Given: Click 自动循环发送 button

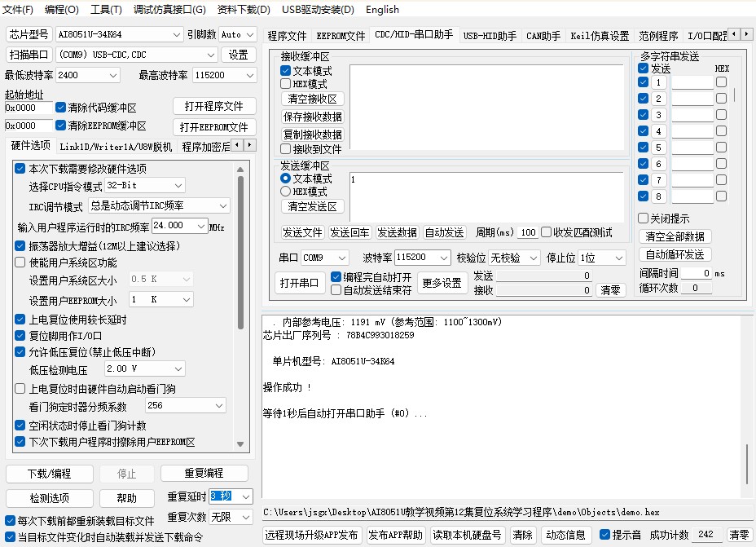Looking at the screenshot, I should pos(675,254).
